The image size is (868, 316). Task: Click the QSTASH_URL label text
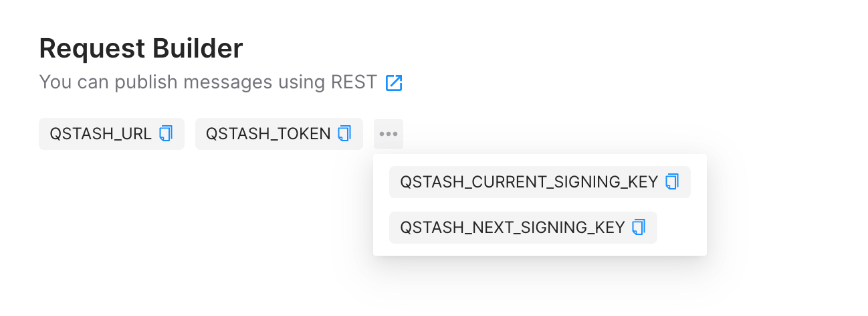point(100,134)
